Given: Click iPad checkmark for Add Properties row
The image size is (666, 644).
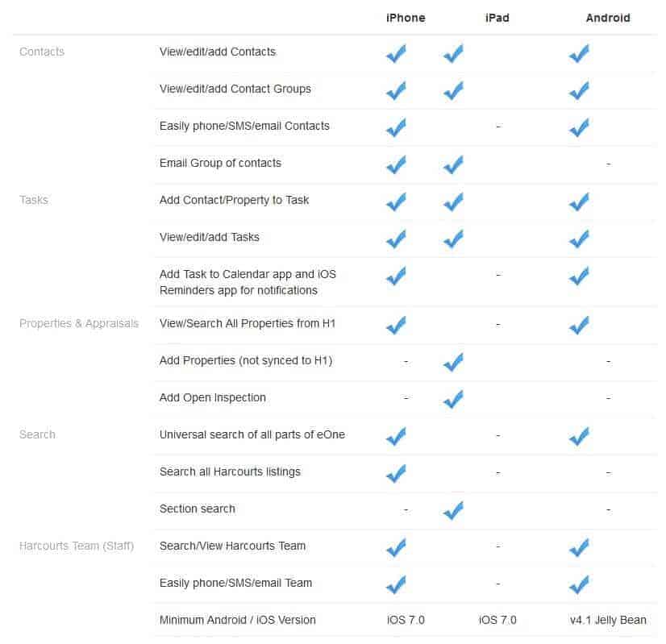Looking at the screenshot, I should [453, 362].
